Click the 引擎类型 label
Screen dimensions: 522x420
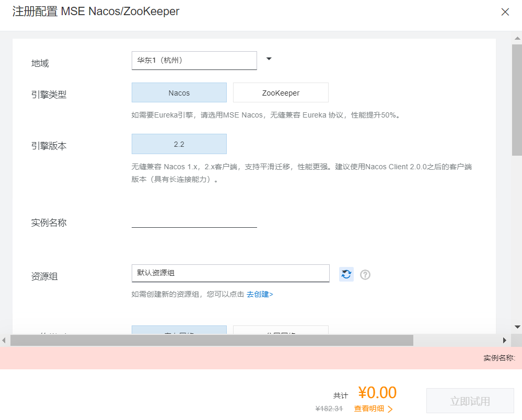tap(49, 95)
